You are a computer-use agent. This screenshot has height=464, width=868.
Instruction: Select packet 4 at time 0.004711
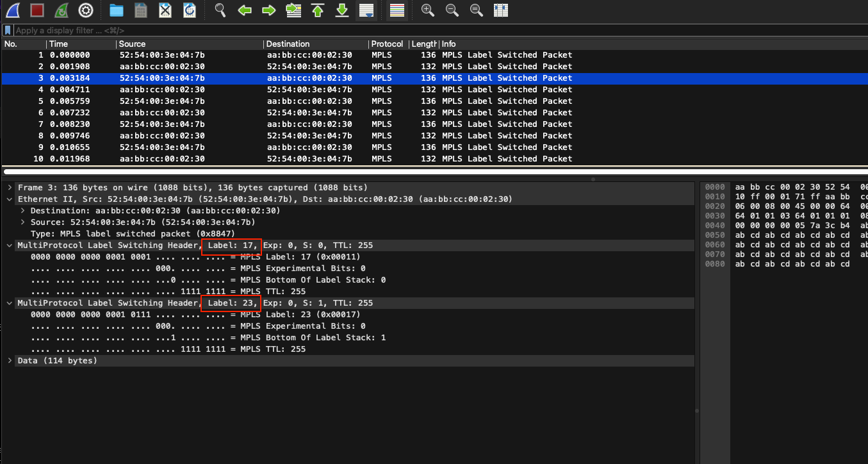point(434,90)
